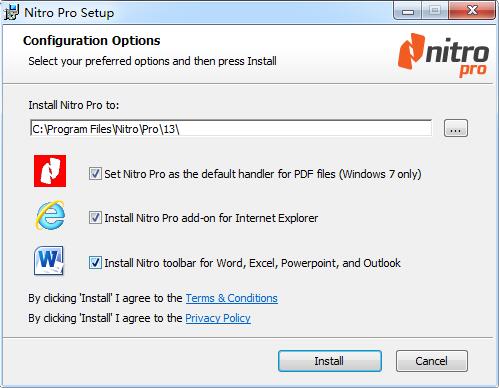Image resolution: width=499 pixels, height=388 pixels.
Task: Open the Privacy Policy link
Action: 218,318
